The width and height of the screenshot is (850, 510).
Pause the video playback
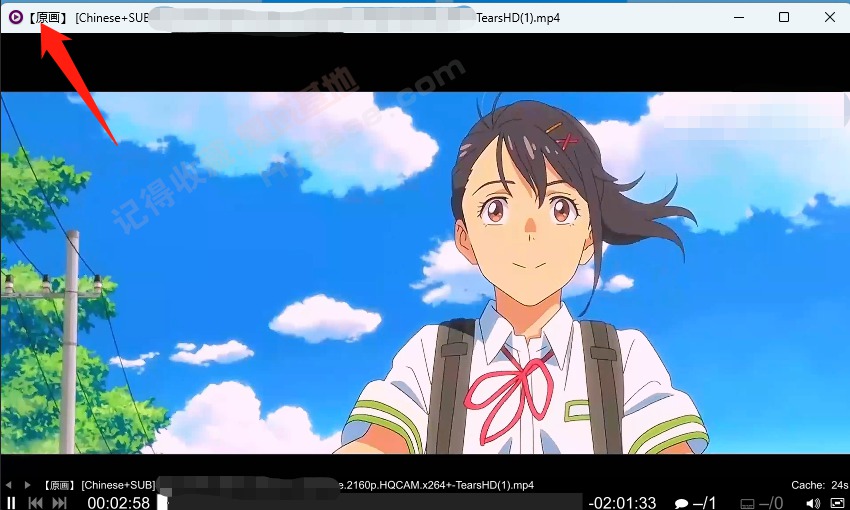pyautogui.click(x=11, y=502)
